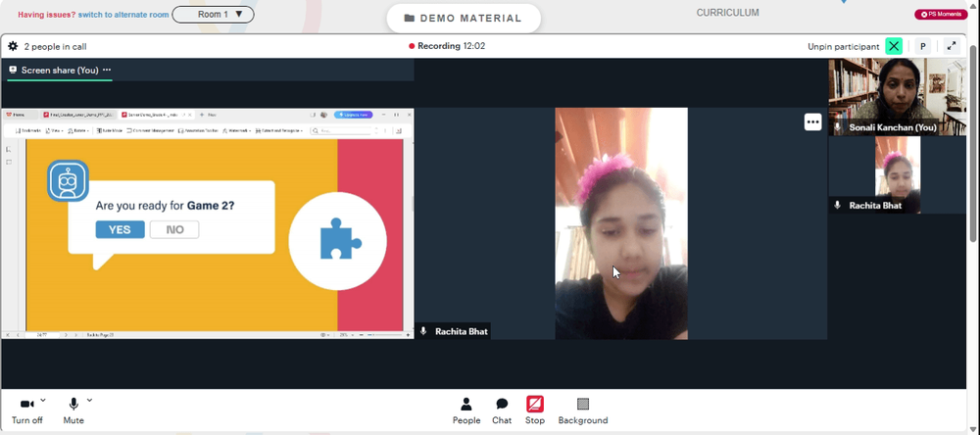Click Comment Management in the shared PDF toolbar
Viewport: 980px width, 435px height.
[150, 130]
